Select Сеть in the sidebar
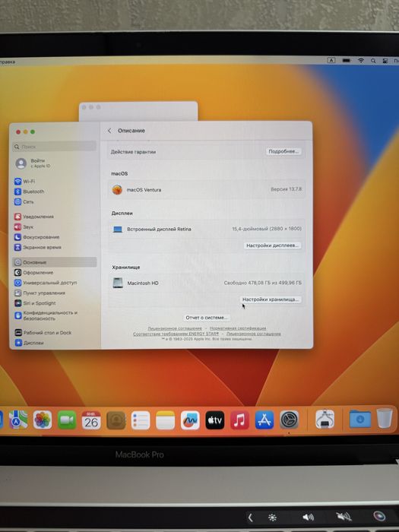Image resolution: width=399 pixels, height=532 pixels. coord(24,202)
